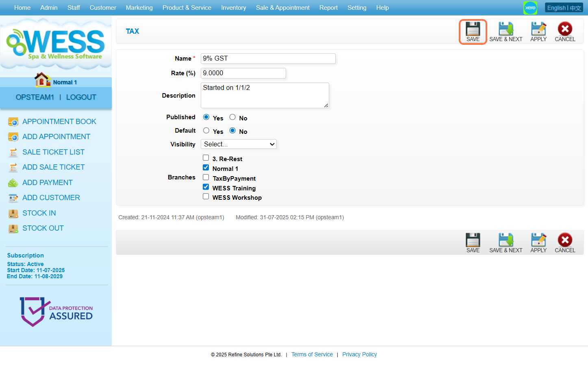Select Yes for the Default option
Image resolution: width=588 pixels, height=371 pixels.
[x=206, y=131]
